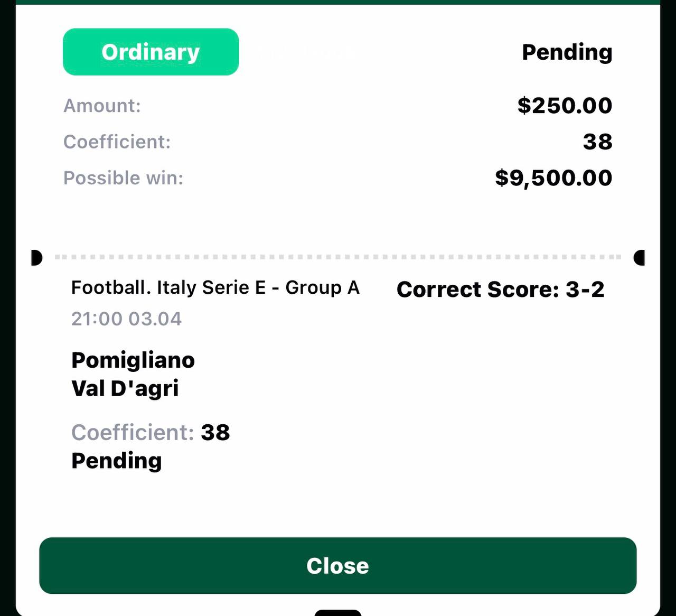Select the Pomigliano team name
Screen dimensions: 676x616
(x=133, y=360)
